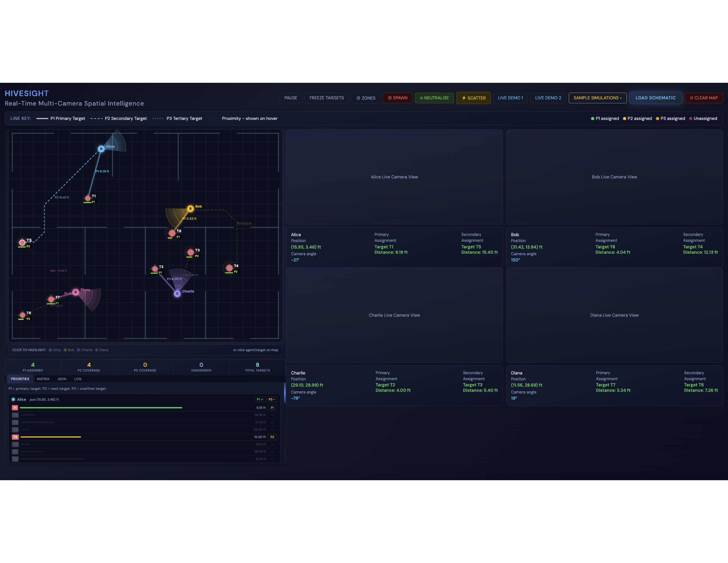Select target T6 marker on map

22,315
